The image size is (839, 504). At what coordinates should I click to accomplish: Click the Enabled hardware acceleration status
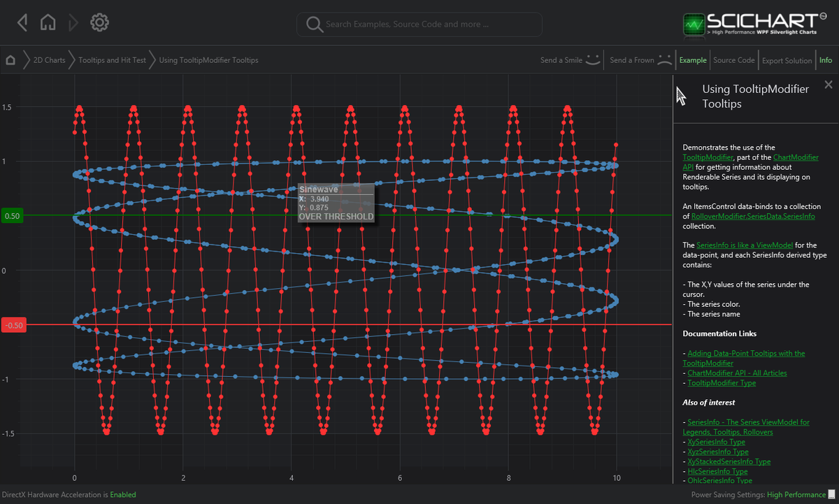123,495
